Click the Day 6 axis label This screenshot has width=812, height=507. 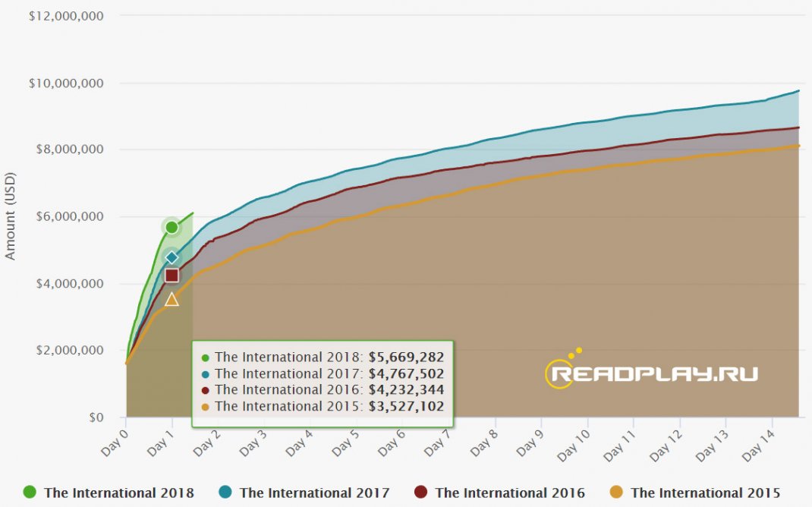click(392, 442)
